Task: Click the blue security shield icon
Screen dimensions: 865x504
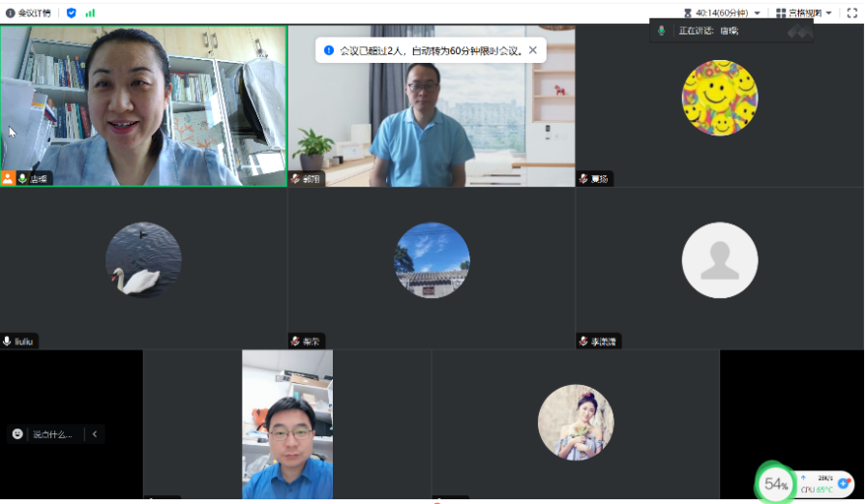Action: (x=71, y=13)
